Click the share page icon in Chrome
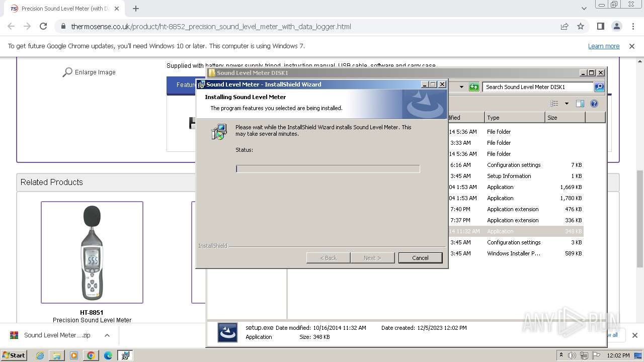The image size is (644, 362). [565, 27]
